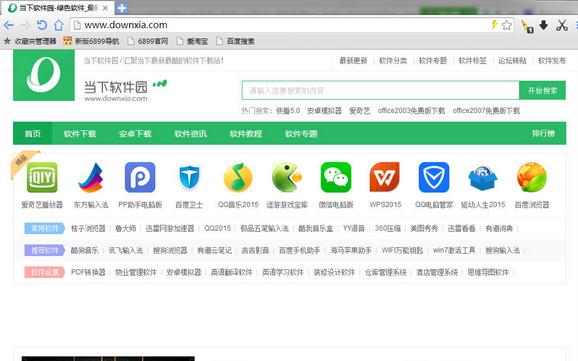This screenshot has width=578, height=361.
Task: Click the lightning speed-mode icon
Action: [494, 25]
